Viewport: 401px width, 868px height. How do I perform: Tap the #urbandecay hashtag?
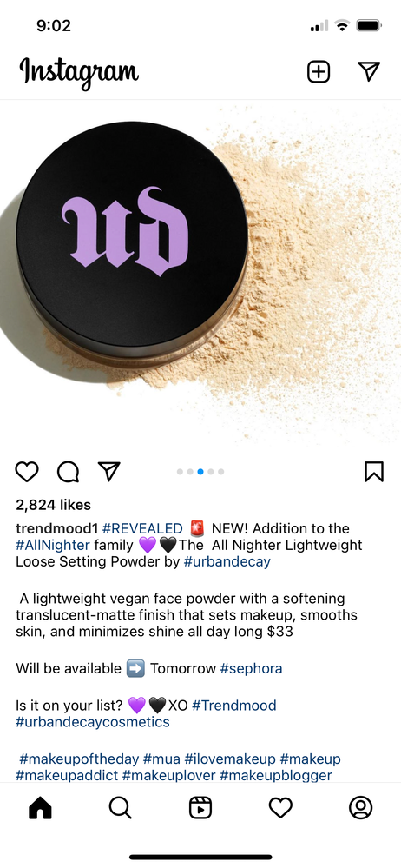pos(227,562)
